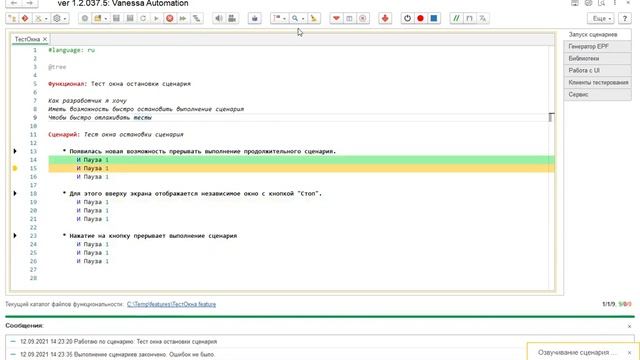This screenshot has width=640, height=360.
Task: Switch to the Генератор EPF side tab
Action: (597, 47)
